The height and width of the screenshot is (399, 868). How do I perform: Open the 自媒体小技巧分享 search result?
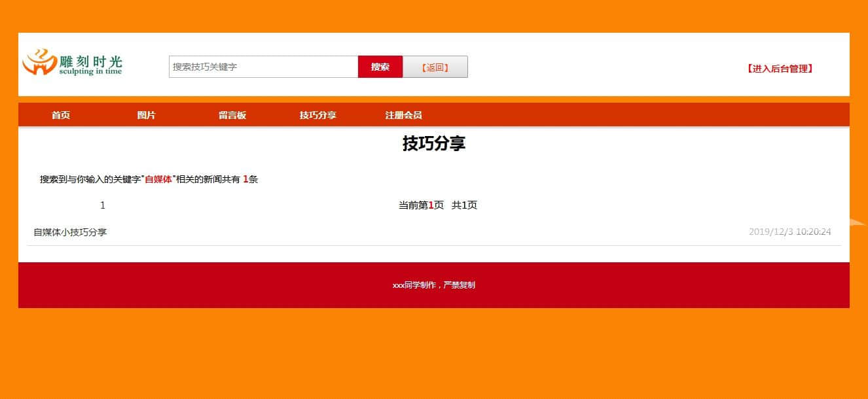[x=70, y=232]
